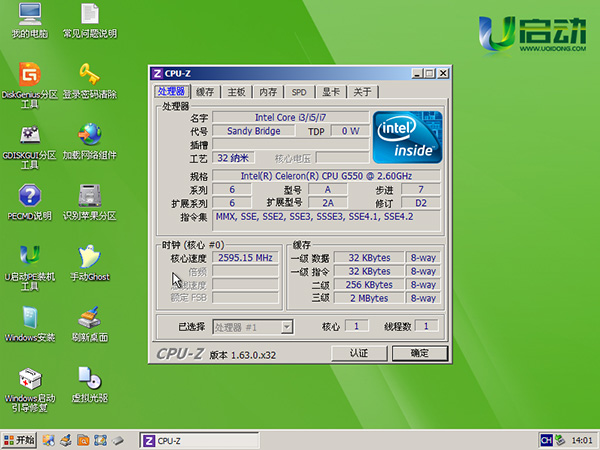The height and width of the screenshot is (450, 600).
Task: Click the 修订 value 'D2'
Action: pos(421,203)
